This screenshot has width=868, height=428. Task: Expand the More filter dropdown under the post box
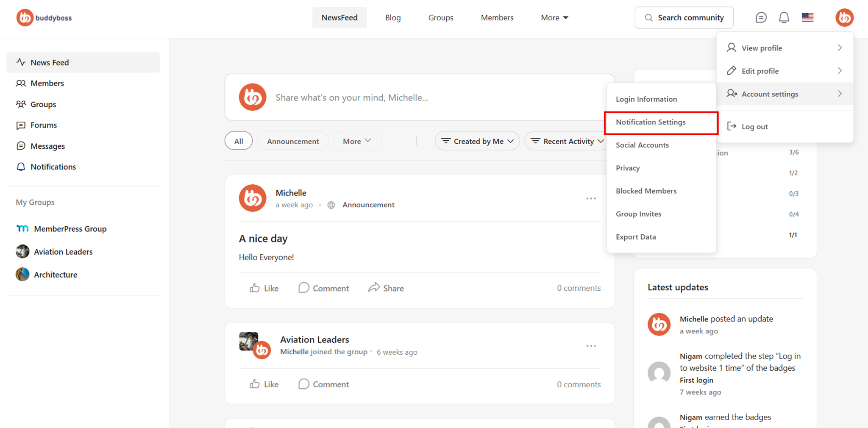point(357,141)
